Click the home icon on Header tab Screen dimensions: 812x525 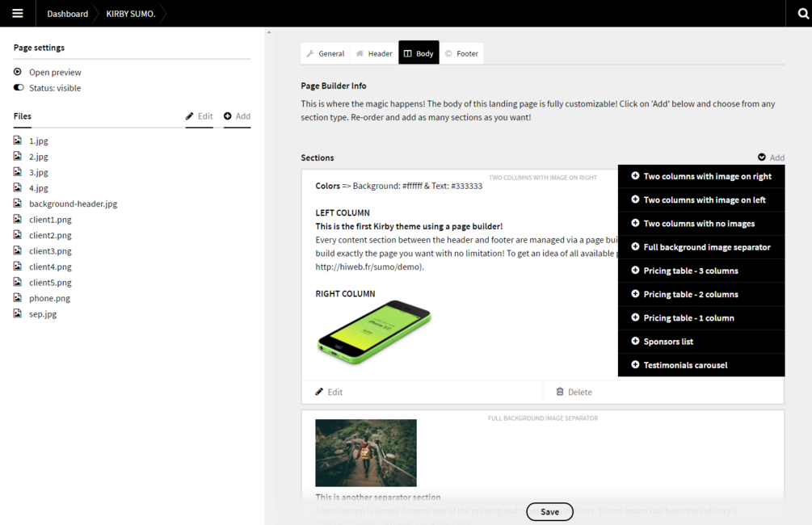pyautogui.click(x=360, y=53)
